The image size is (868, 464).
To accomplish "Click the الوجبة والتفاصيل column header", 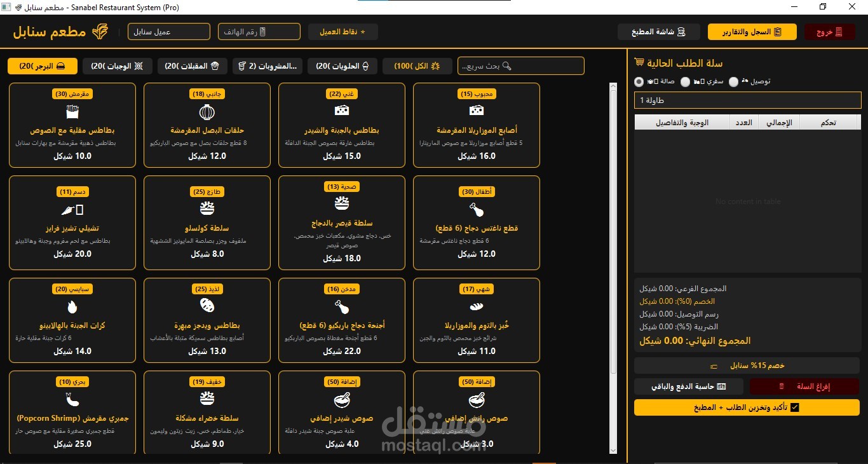I will pos(682,123).
